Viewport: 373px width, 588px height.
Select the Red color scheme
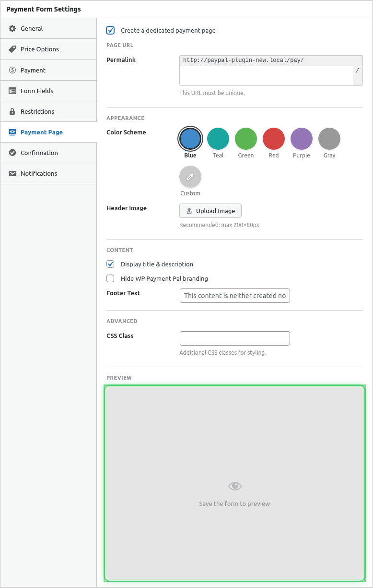click(x=273, y=138)
